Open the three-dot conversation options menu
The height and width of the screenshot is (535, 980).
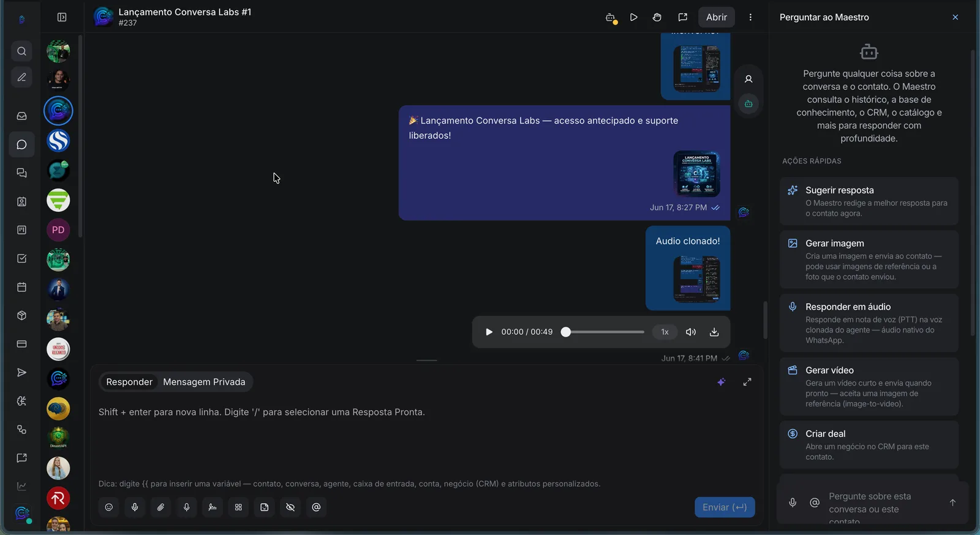click(x=750, y=17)
